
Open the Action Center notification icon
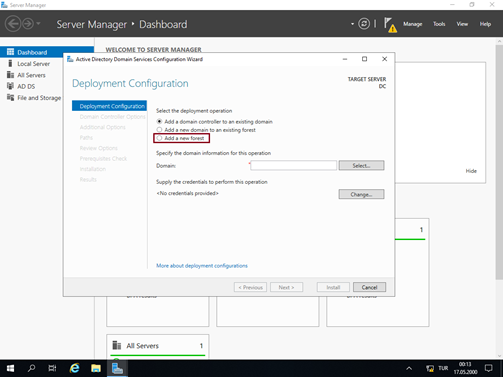[x=489, y=368]
